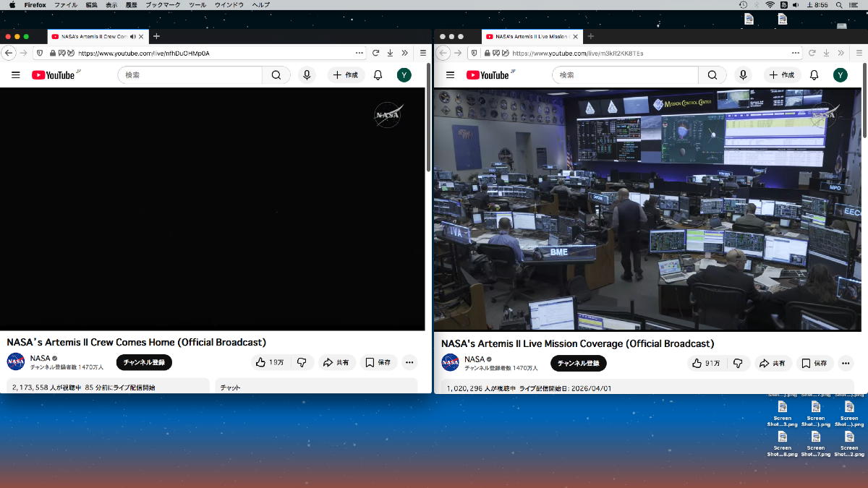Screen dimensions: 868x488
Task: Open ブックマーク menu in menu bar
Action: [x=163, y=4]
